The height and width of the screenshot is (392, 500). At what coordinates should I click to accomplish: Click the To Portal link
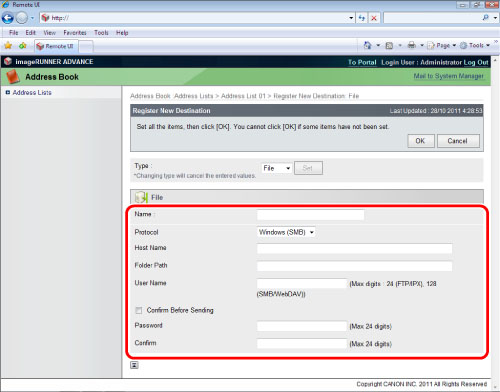click(x=362, y=62)
